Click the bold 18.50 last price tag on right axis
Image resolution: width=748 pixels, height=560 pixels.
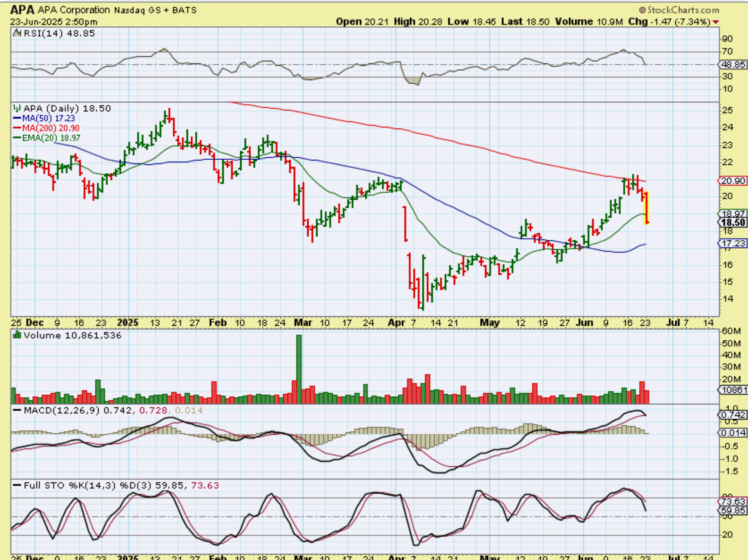click(733, 222)
